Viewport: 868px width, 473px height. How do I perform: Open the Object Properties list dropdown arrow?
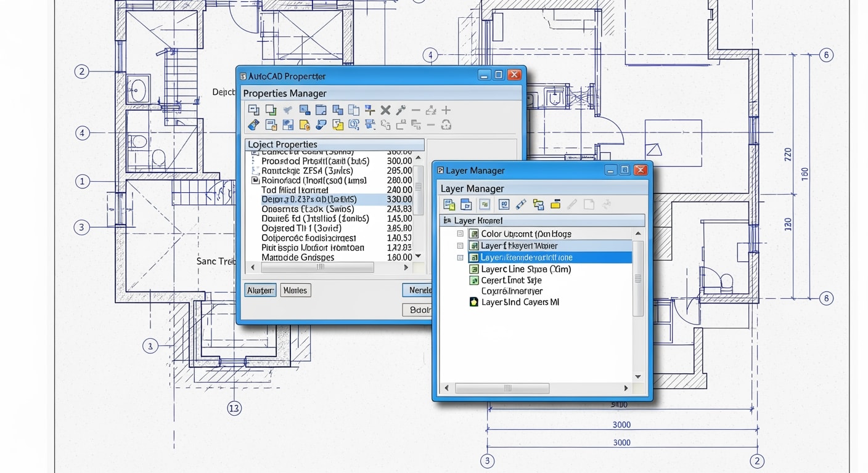pyautogui.click(x=418, y=257)
